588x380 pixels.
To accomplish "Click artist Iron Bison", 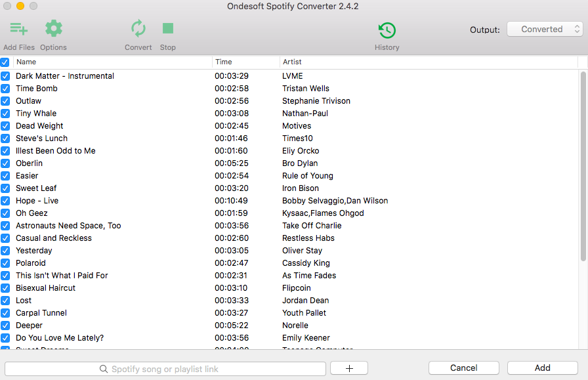I will click(x=301, y=188).
